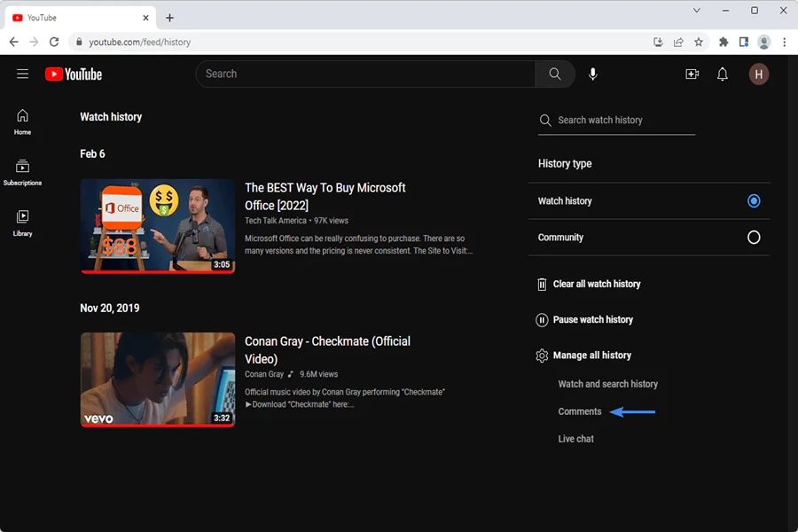Reload the page
The width and height of the screenshot is (798, 532).
(54, 43)
